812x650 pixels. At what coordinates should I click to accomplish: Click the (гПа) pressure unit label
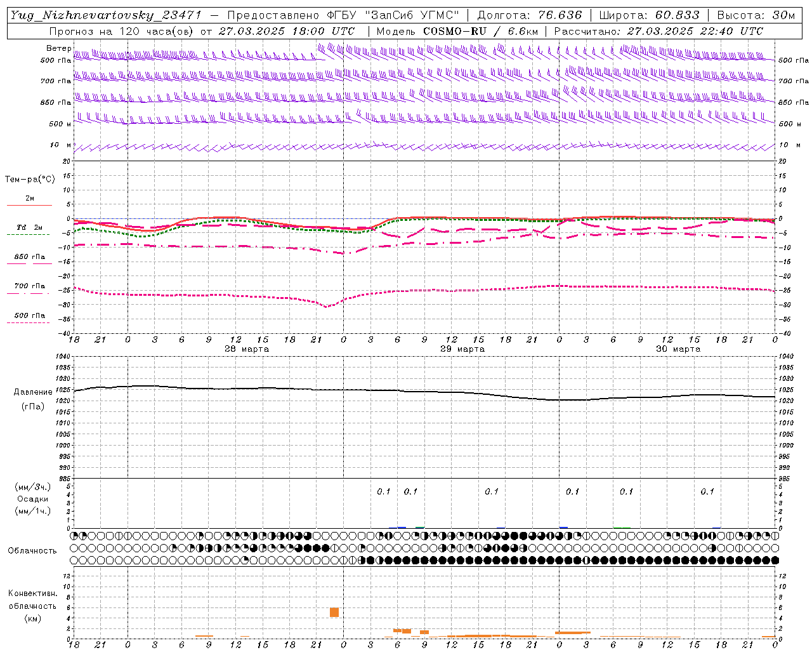33,406
